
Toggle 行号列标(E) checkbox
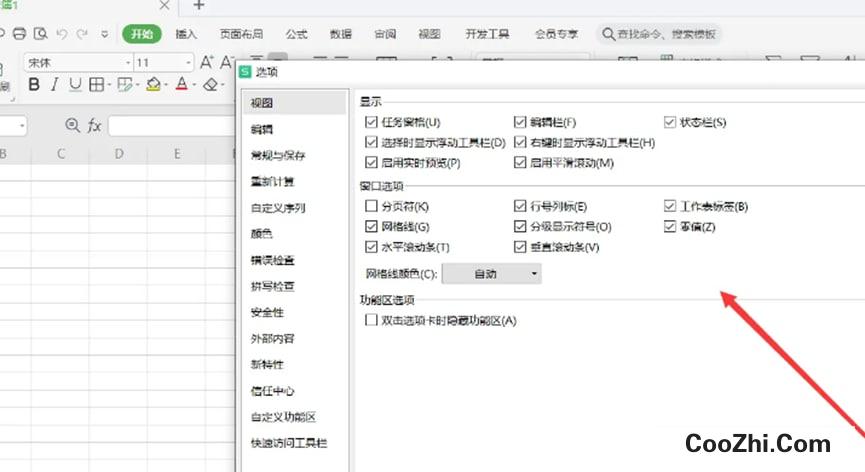(x=520, y=206)
